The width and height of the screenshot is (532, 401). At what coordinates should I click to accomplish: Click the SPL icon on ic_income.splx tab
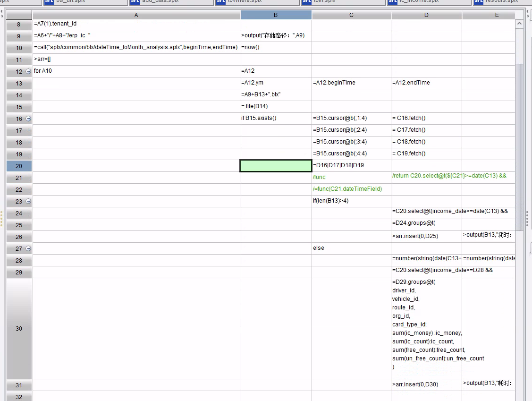[x=392, y=1]
